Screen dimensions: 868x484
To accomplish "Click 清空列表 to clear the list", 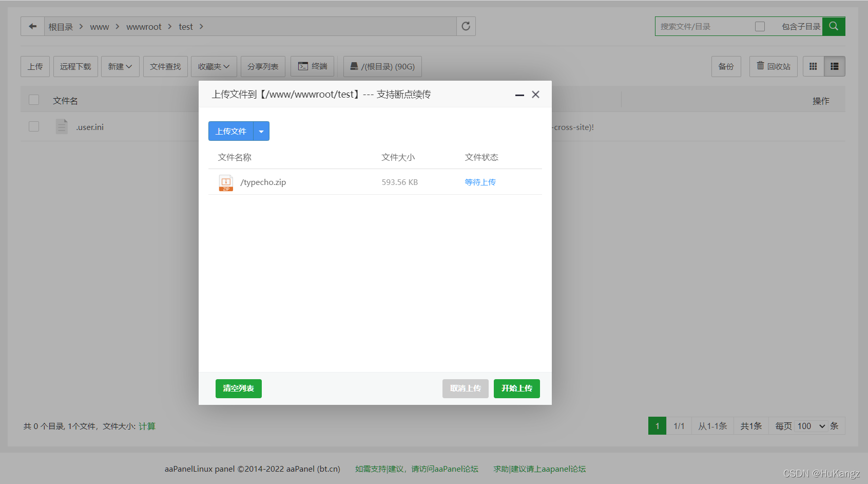I will coord(239,388).
